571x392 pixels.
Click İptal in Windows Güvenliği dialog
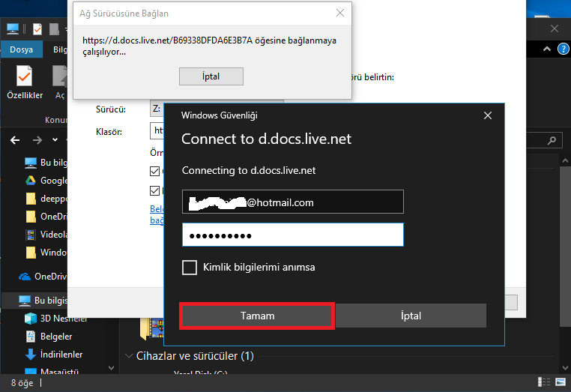point(411,316)
